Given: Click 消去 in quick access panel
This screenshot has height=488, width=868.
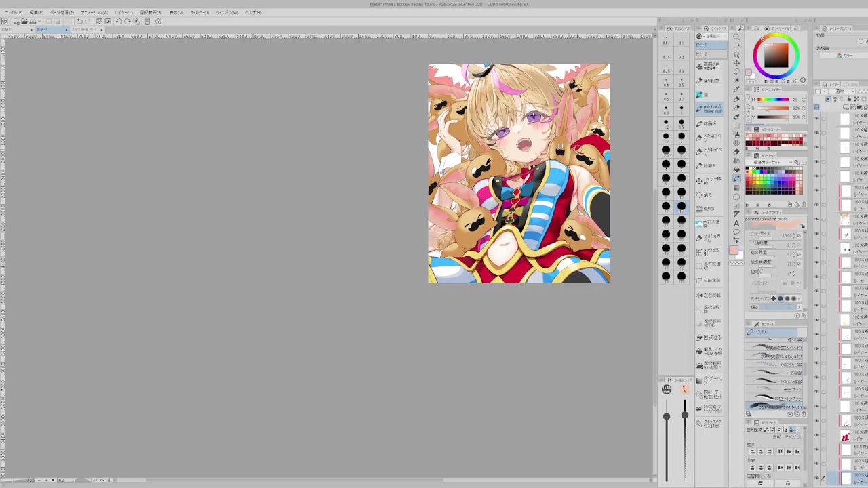Looking at the screenshot, I should click(x=710, y=195).
